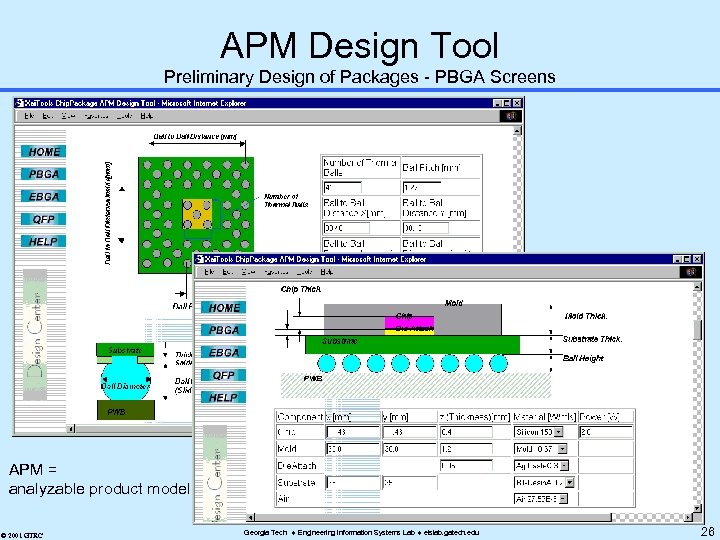
Task: Click the yellow thermal-ball region of PBGA diagram
Action: point(197,214)
